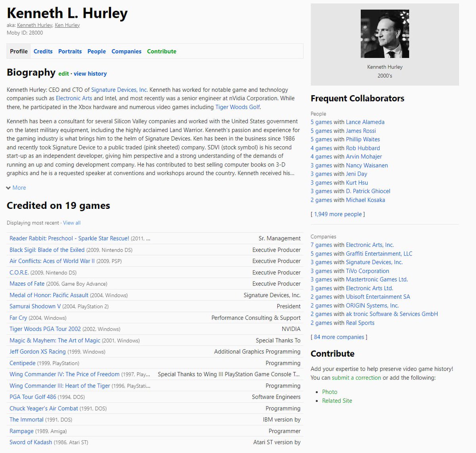Click submit a correction link

pyautogui.click(x=356, y=378)
